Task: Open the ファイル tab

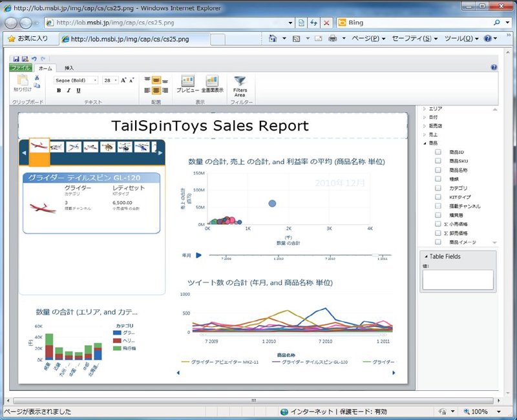Action: pos(21,68)
